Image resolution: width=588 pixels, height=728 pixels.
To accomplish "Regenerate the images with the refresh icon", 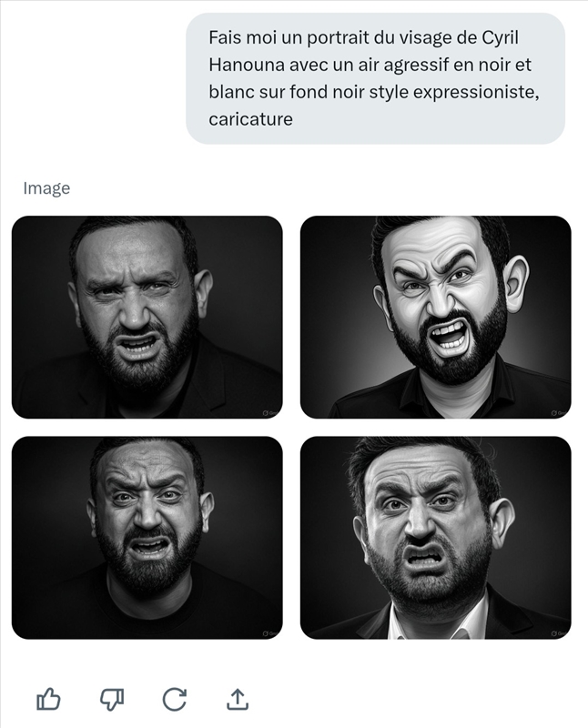I will pos(174,699).
